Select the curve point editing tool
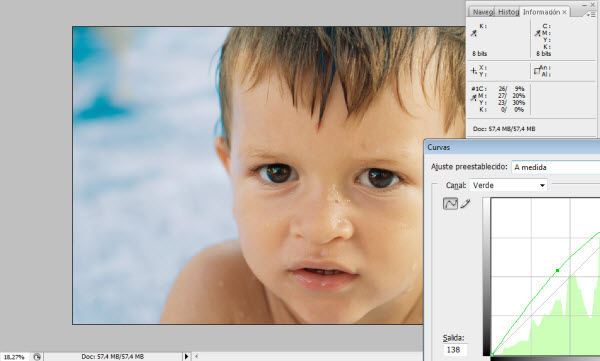This screenshot has width=600, height=361. pos(450,204)
